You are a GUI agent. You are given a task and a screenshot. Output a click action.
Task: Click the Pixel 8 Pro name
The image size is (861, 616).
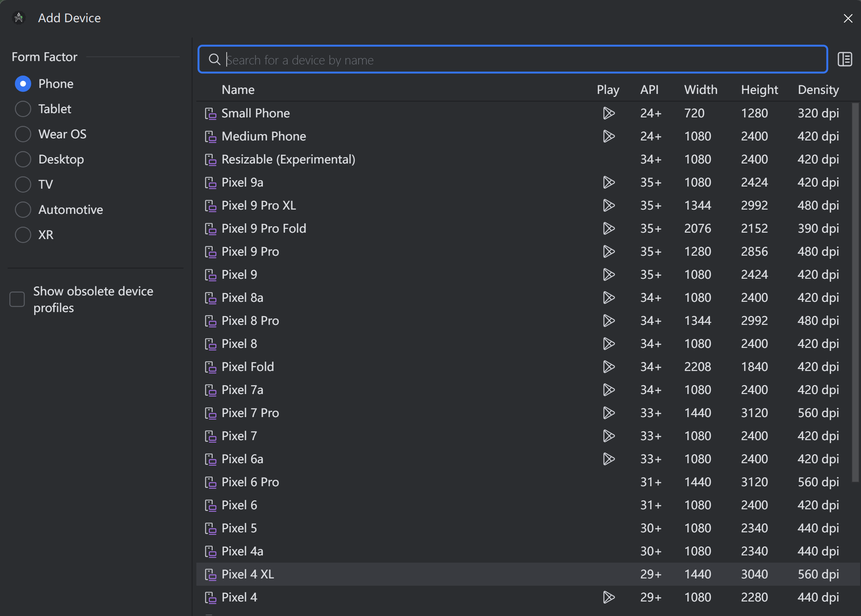click(x=250, y=321)
